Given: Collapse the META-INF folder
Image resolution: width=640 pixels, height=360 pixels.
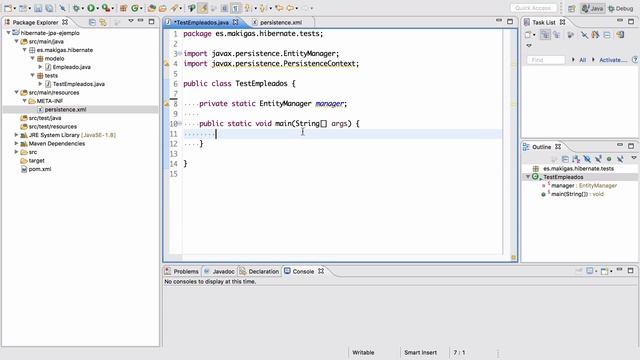Looking at the screenshot, I should click(24, 101).
